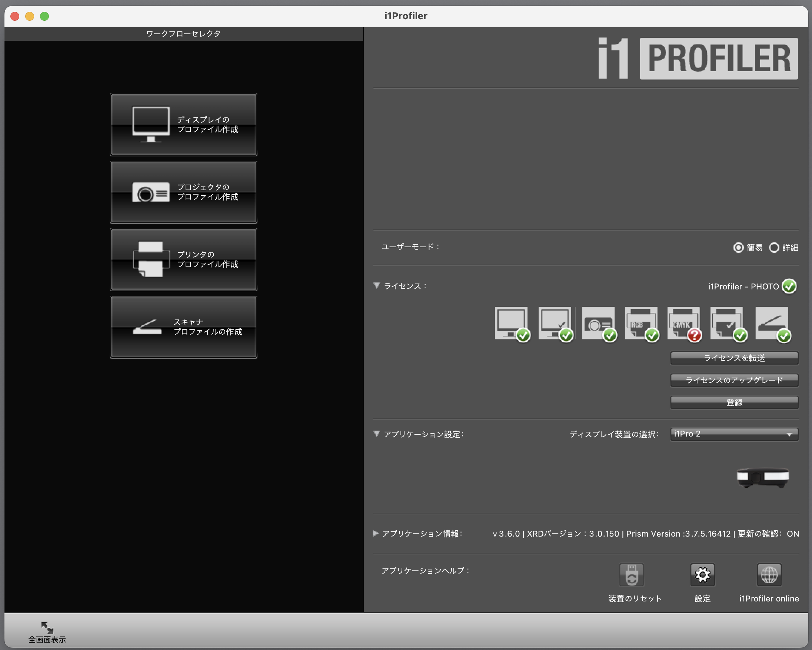Select the 簡易 (basic) user mode radio
812x650 pixels.
[x=738, y=248]
